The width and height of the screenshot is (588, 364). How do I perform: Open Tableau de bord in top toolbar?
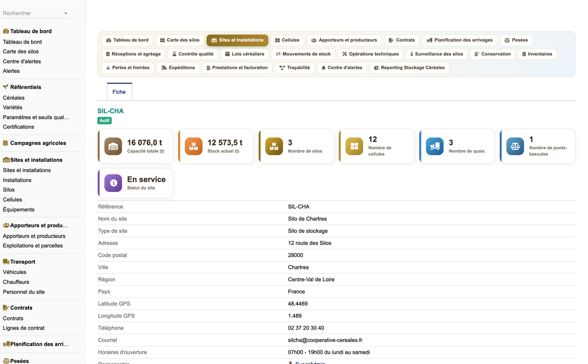coord(127,40)
